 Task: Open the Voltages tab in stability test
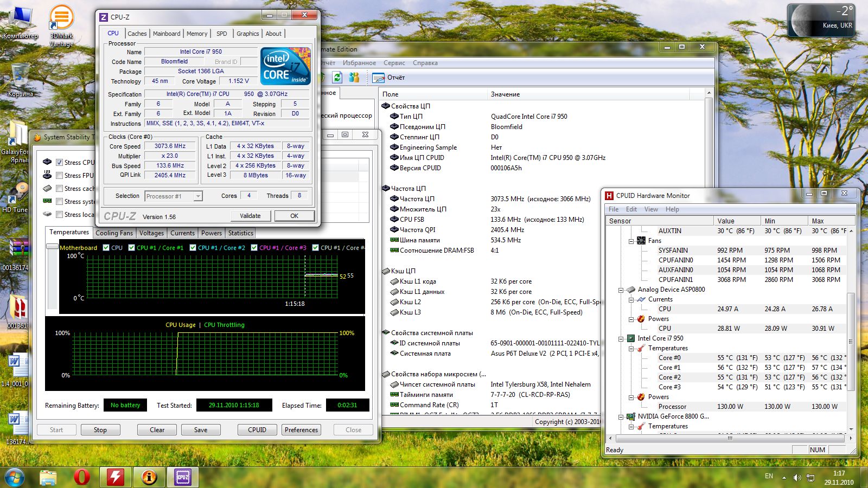tap(151, 233)
